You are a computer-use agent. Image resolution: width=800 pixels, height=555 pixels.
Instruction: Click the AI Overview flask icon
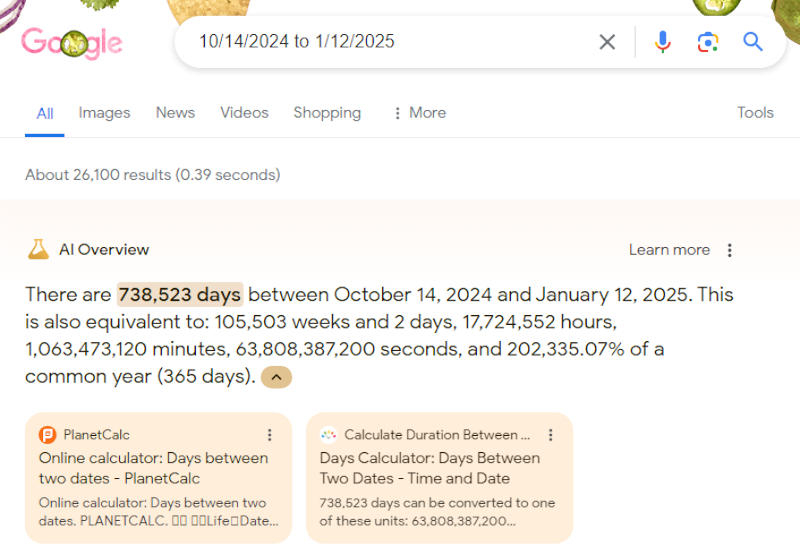point(38,250)
